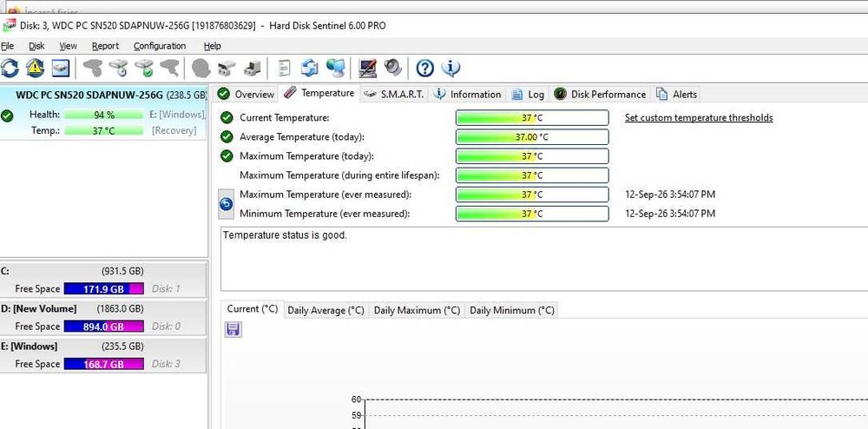
Task: Click the refresh icon with yellow warning sign
Action: pyautogui.click(x=35, y=68)
